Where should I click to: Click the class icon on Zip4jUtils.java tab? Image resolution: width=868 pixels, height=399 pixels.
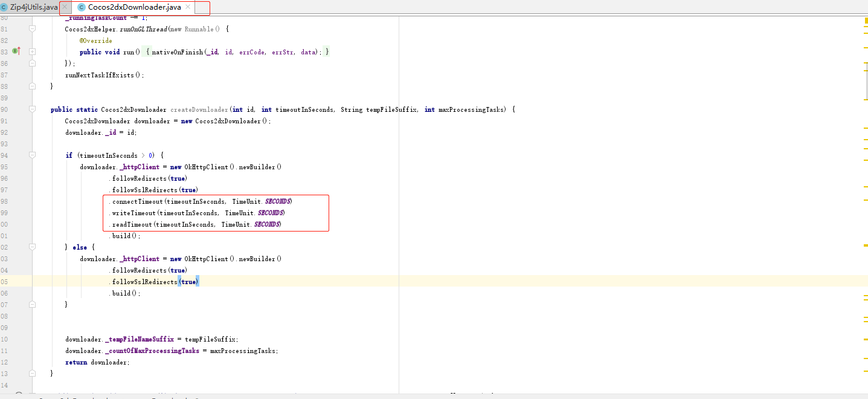(x=4, y=7)
